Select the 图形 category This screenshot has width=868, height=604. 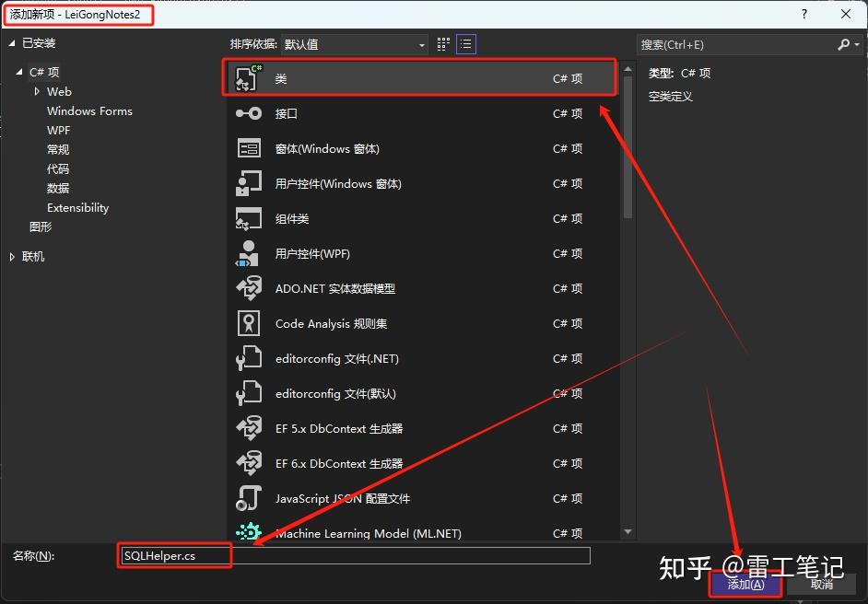pos(41,226)
